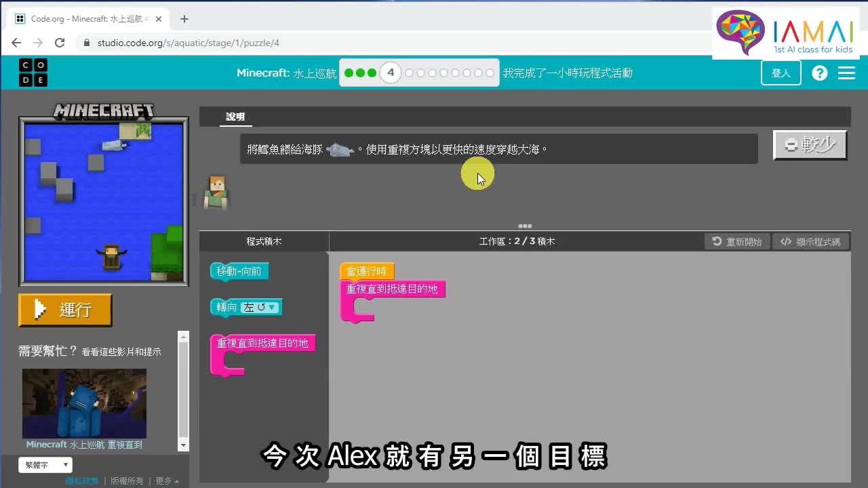Open a new browser tab with plus icon
868x488 pixels.
click(x=184, y=19)
